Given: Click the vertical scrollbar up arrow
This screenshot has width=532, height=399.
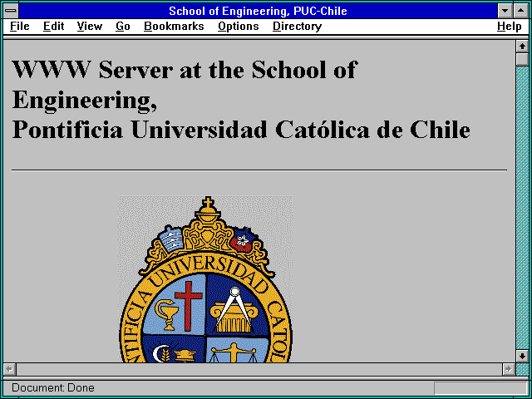Looking at the screenshot, I should coord(522,47).
